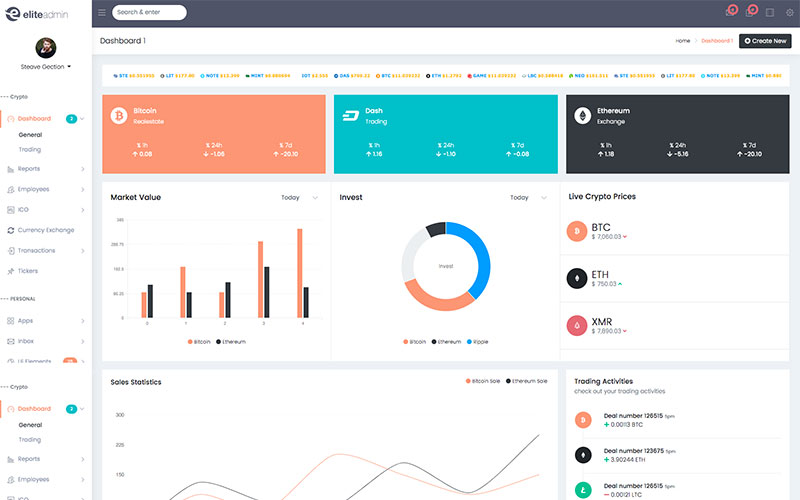
Task: Expand the Transactions menu with its chevron
Action: [x=83, y=251]
